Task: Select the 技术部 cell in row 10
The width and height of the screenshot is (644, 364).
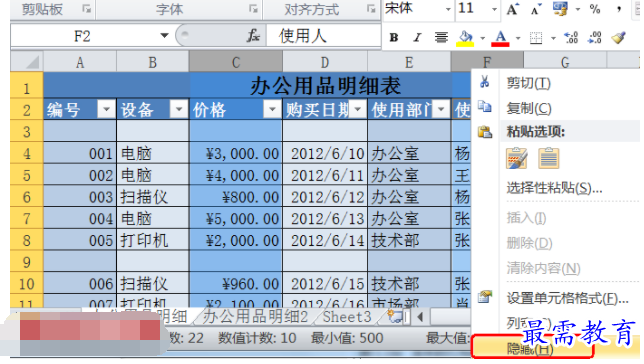Action: pos(409,284)
